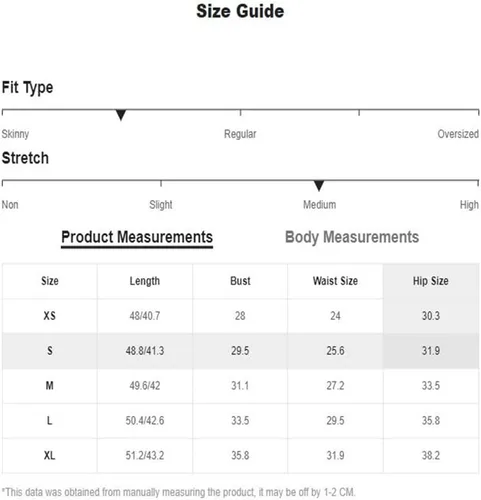481x500 pixels.
Task: Click the Medium stretch label
Action: (319, 205)
